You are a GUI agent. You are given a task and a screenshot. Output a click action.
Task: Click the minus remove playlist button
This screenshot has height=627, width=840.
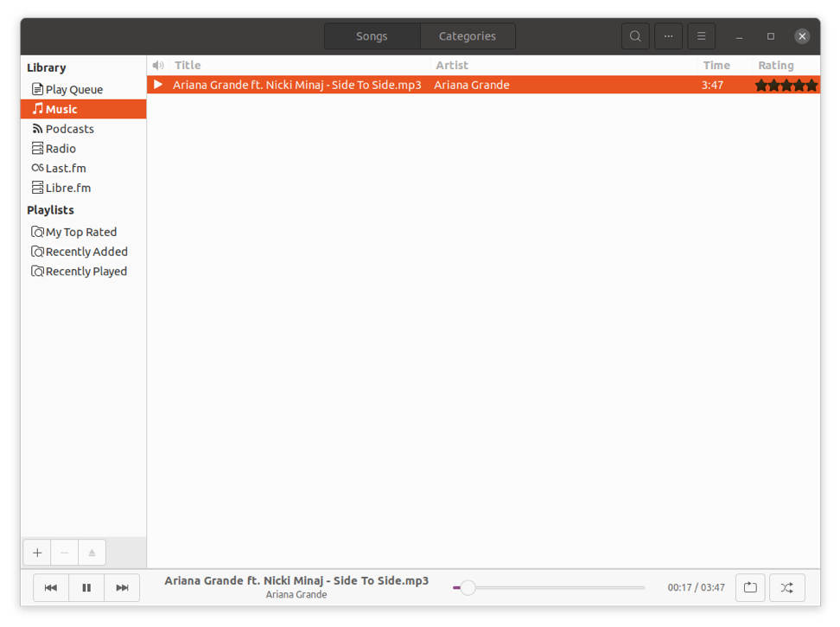(65, 553)
